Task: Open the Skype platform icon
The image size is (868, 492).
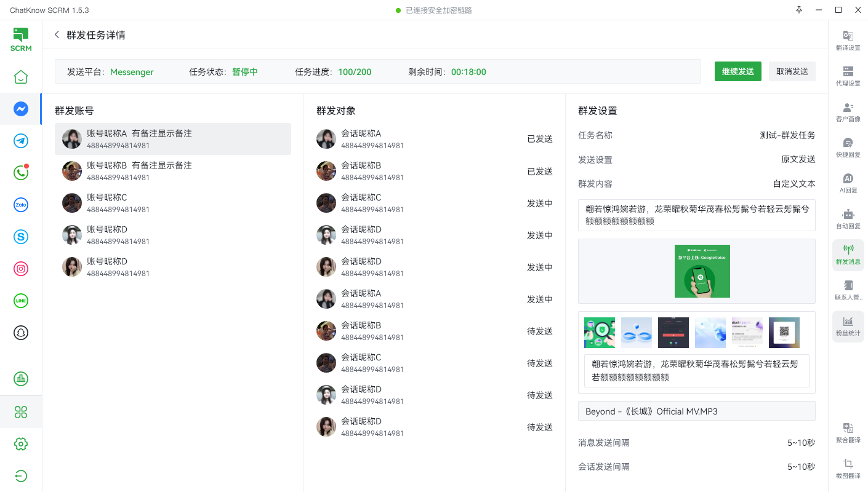Action: tap(21, 237)
